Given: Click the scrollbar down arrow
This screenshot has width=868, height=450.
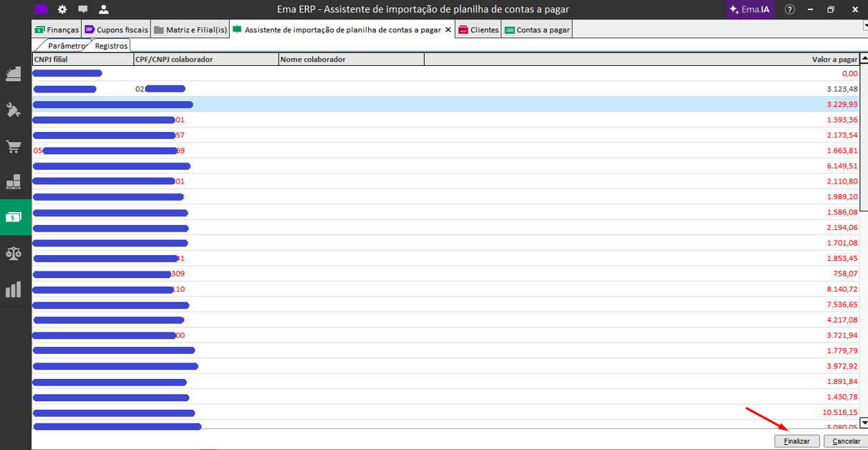Looking at the screenshot, I should point(864,423).
